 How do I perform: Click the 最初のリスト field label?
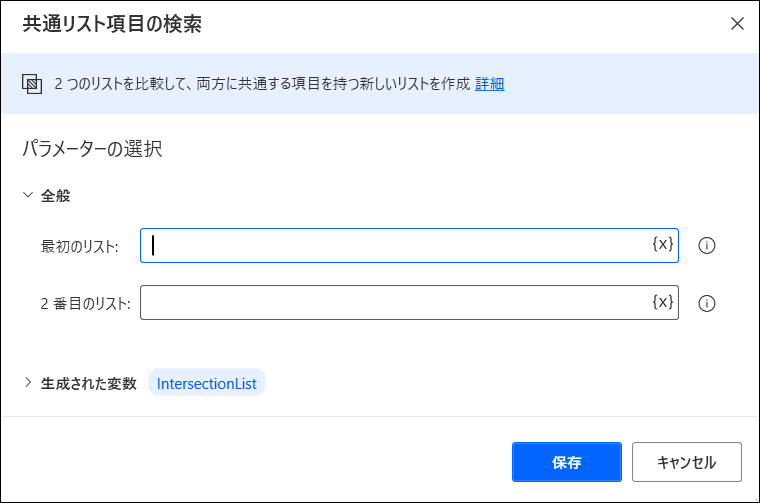[79, 247]
